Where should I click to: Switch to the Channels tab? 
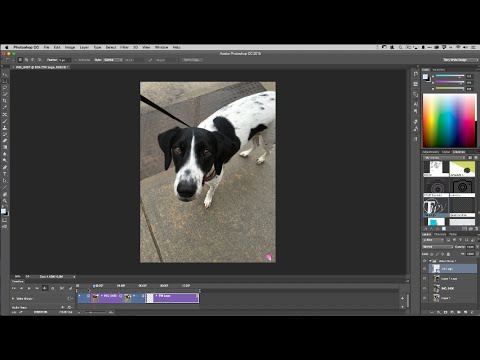[440, 234]
